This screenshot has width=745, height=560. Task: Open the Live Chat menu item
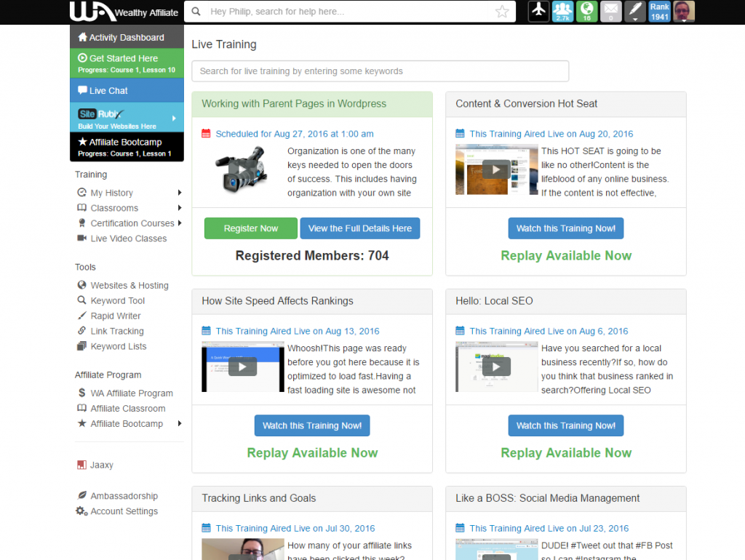click(127, 90)
